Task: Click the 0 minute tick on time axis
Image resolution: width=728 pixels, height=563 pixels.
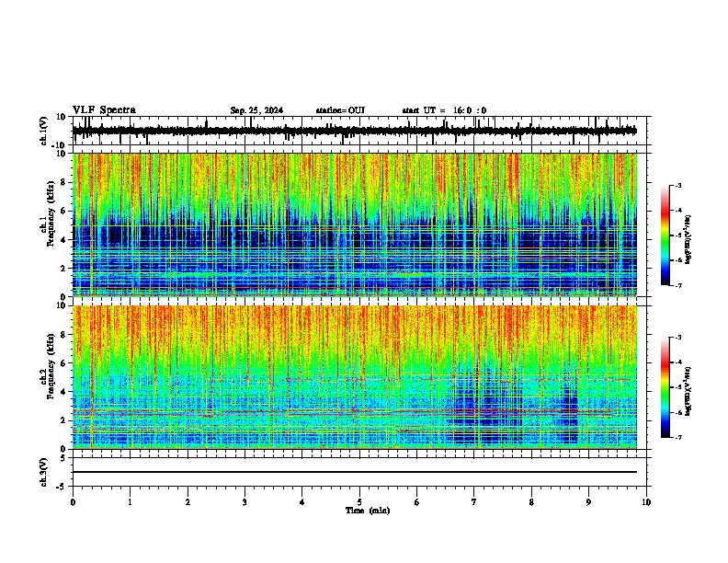Action: tap(73, 502)
